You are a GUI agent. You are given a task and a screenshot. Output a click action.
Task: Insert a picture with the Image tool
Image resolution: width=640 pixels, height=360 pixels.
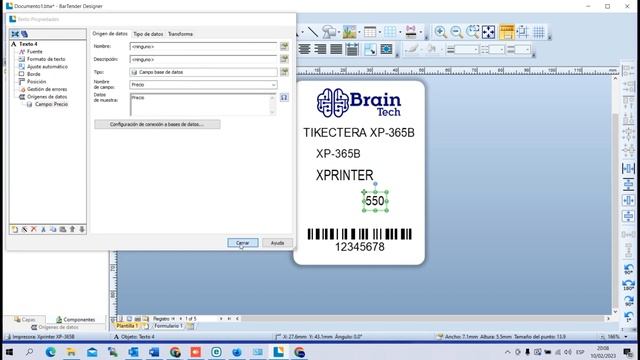pos(349,32)
